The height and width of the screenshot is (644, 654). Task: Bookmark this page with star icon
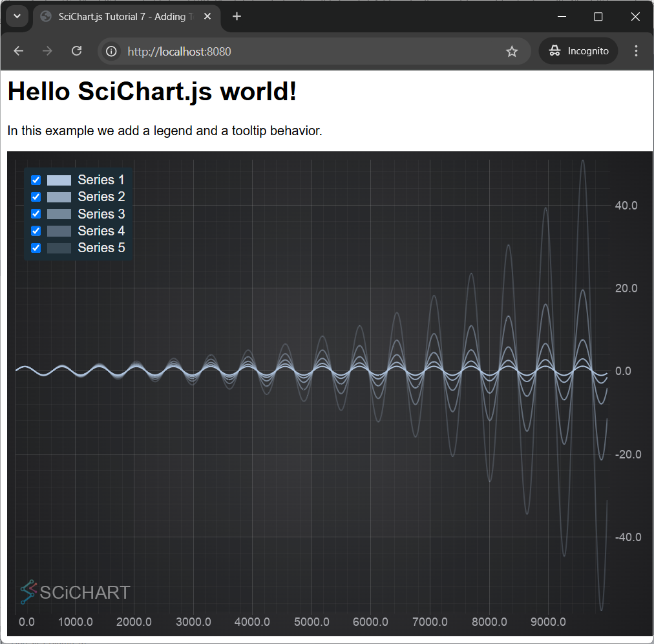click(512, 51)
